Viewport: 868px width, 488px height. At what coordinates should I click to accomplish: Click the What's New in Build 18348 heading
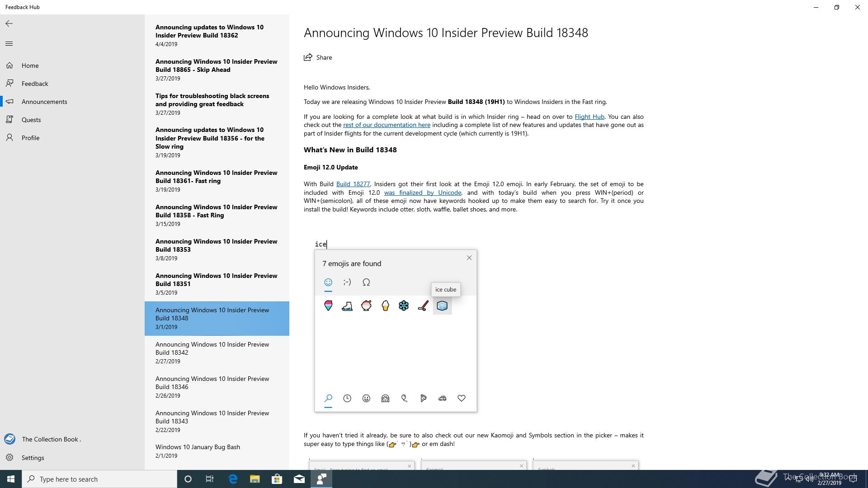350,150
